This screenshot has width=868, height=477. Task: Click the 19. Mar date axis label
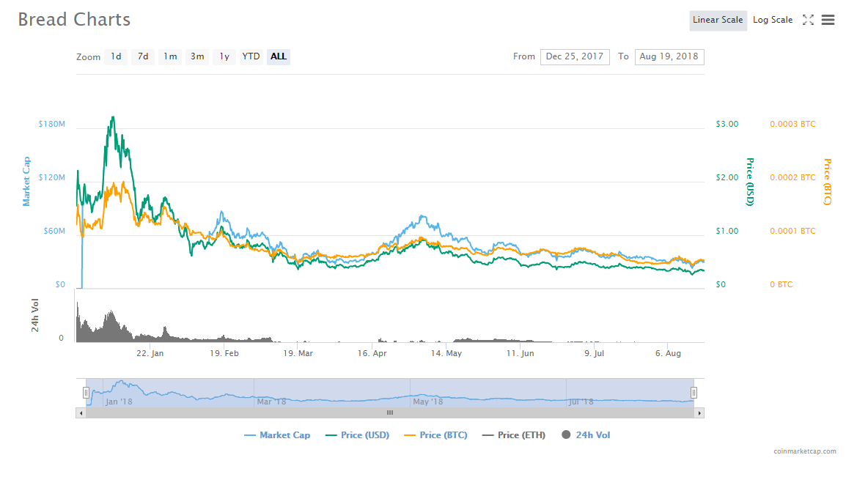298,353
